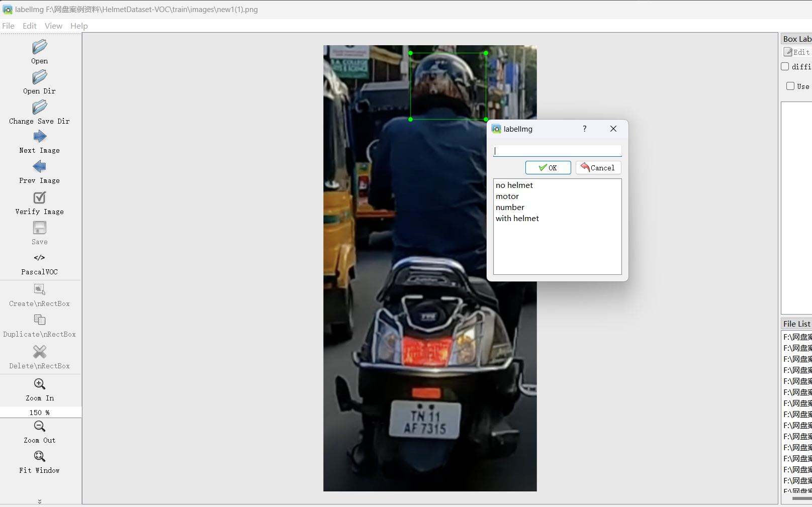Go to Next Image arrow
The height and width of the screenshot is (507, 812).
click(40, 136)
